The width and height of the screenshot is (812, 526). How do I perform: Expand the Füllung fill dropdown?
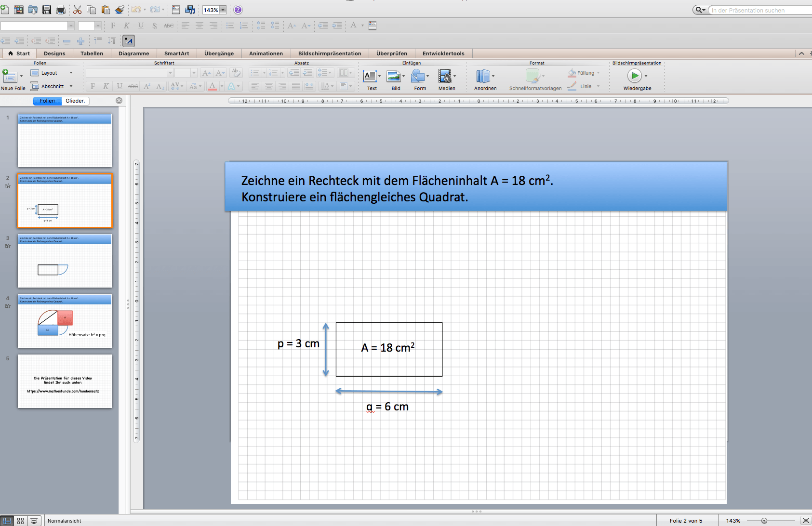[598, 73]
